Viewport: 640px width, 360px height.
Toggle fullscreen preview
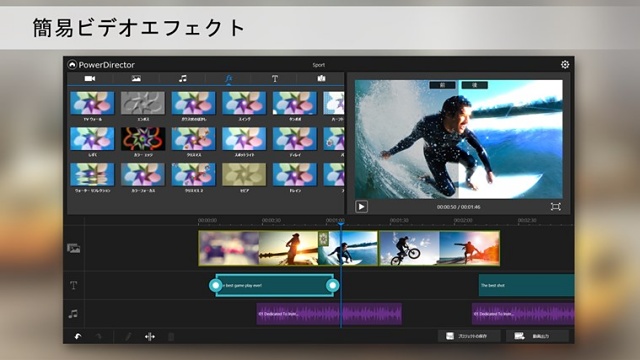point(556,207)
